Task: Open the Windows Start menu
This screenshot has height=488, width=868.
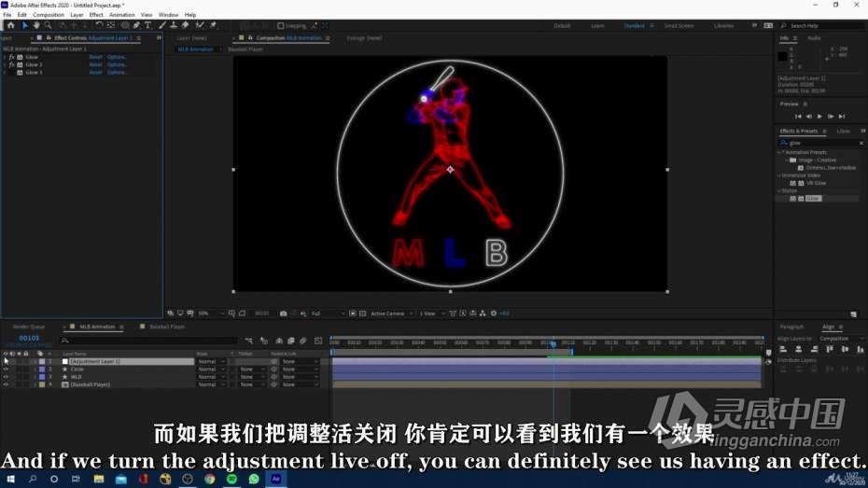Action: click(10, 480)
